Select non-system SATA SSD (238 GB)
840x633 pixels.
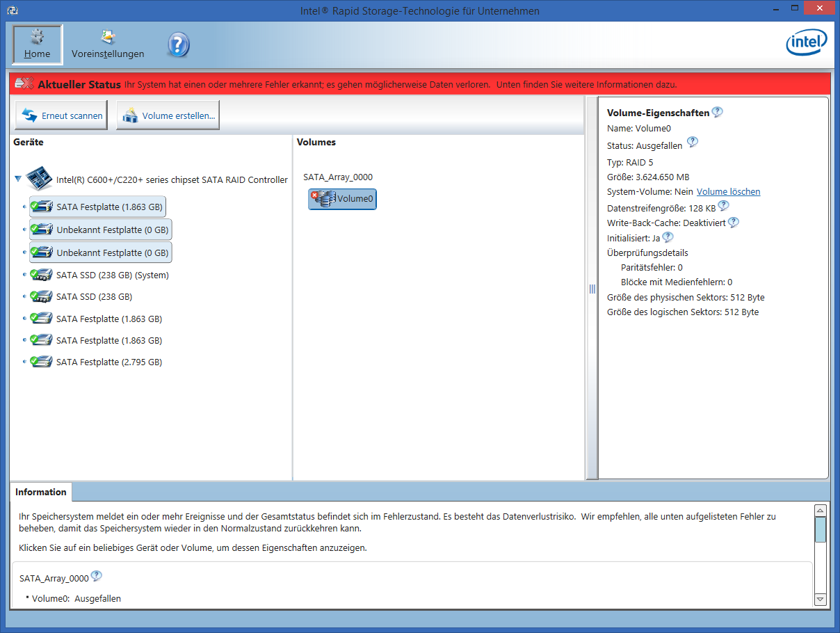tap(82, 296)
